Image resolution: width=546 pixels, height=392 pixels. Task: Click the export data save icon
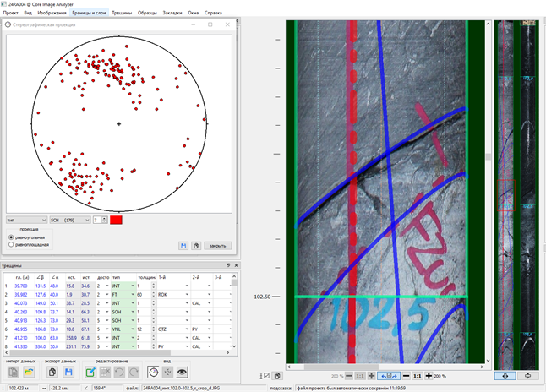[x=69, y=372]
